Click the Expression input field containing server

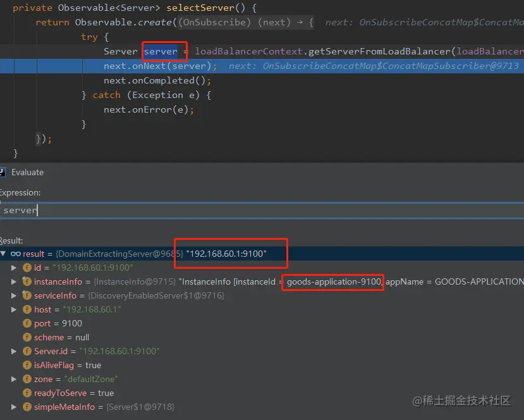point(262,211)
